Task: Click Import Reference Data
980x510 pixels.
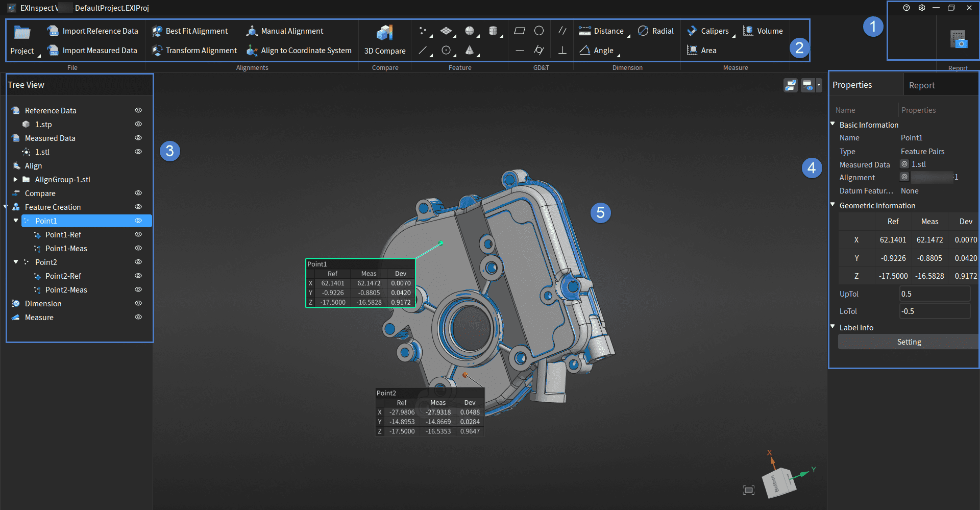Action: pos(92,31)
